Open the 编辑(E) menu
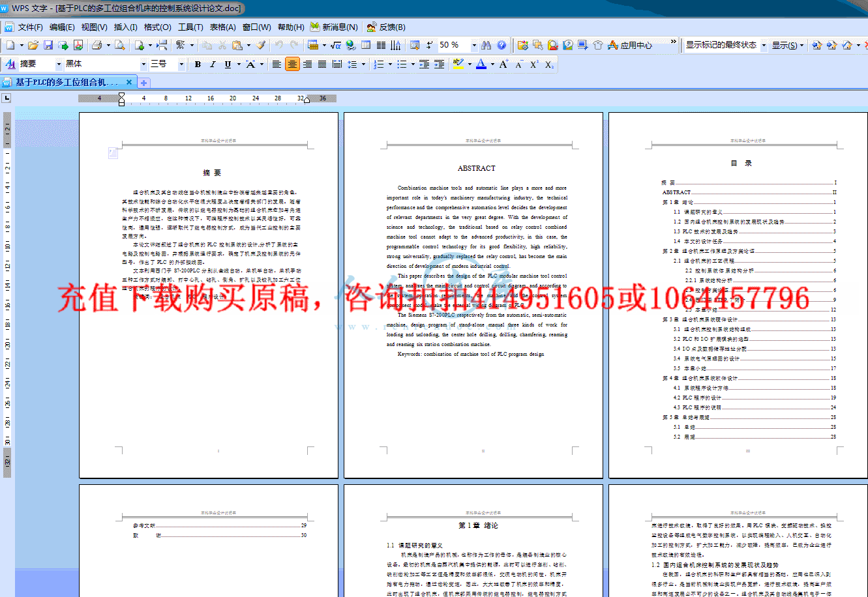This screenshot has height=597, width=868. click(62, 27)
